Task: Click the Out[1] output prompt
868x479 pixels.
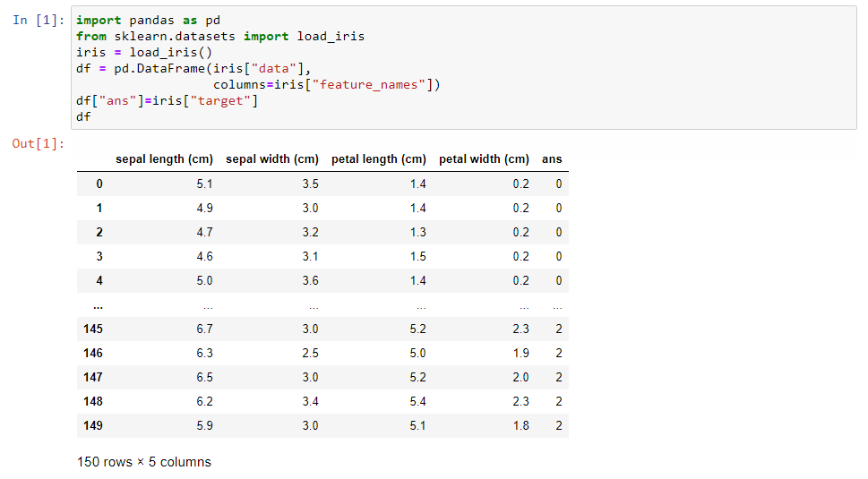Action: click(39, 144)
